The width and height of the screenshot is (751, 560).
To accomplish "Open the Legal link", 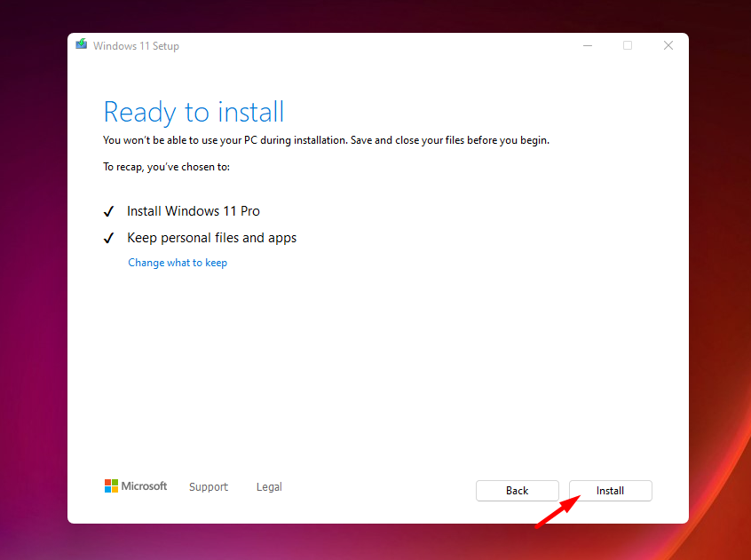I will [269, 486].
